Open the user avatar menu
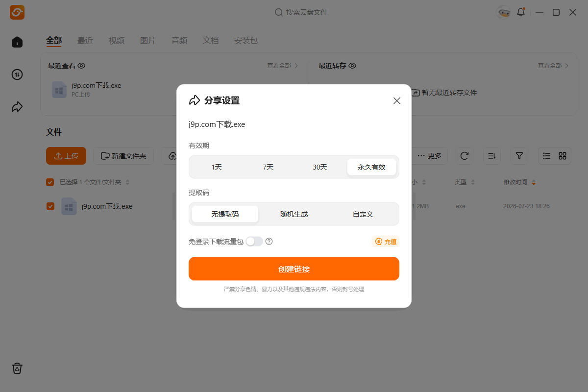 pyautogui.click(x=503, y=12)
